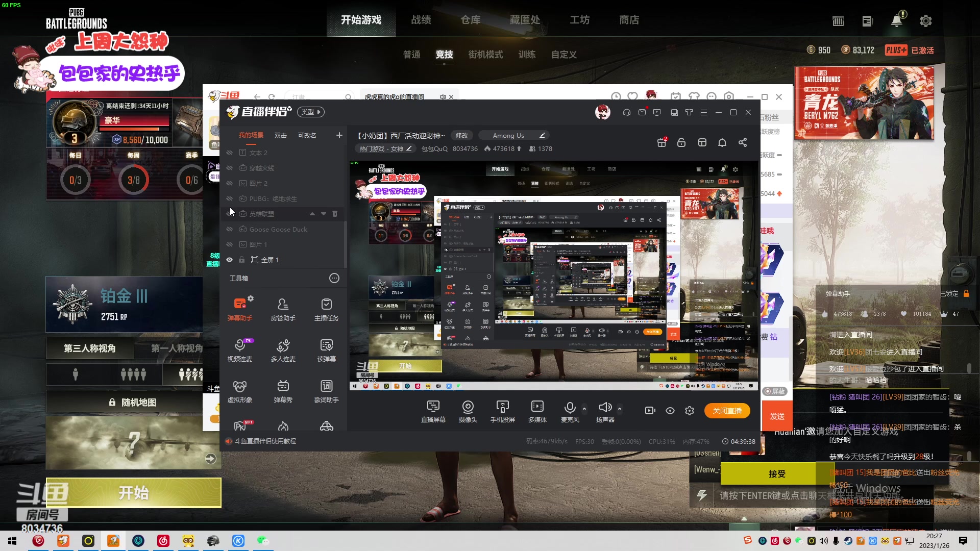Edit the 热门游戏 - 女神 category tag
980x551 pixels.
point(385,148)
